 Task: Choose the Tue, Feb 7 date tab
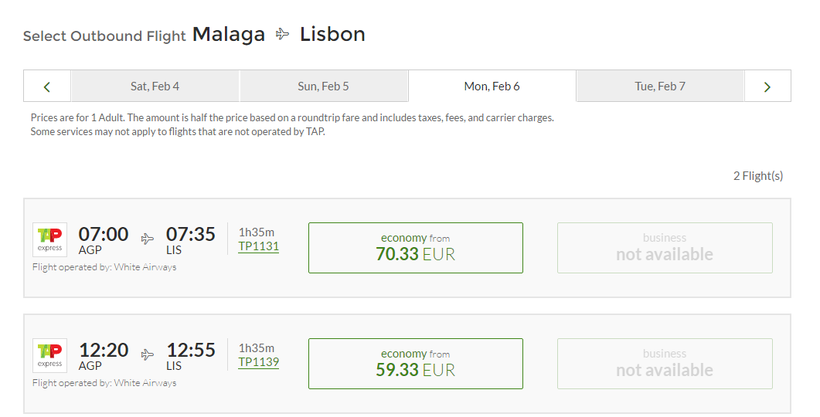point(660,86)
